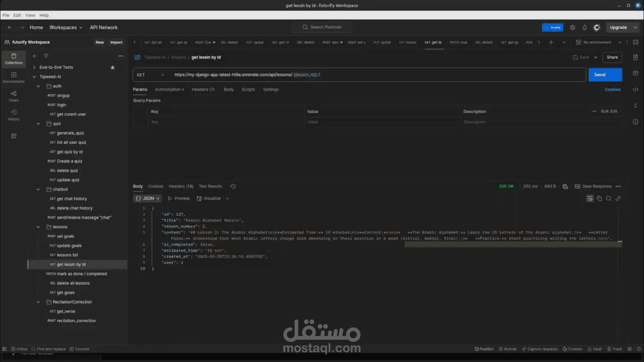Image resolution: width=644 pixels, height=362 pixels.
Task: Collapse the Tajweed-AI collection
Action: [34, 77]
